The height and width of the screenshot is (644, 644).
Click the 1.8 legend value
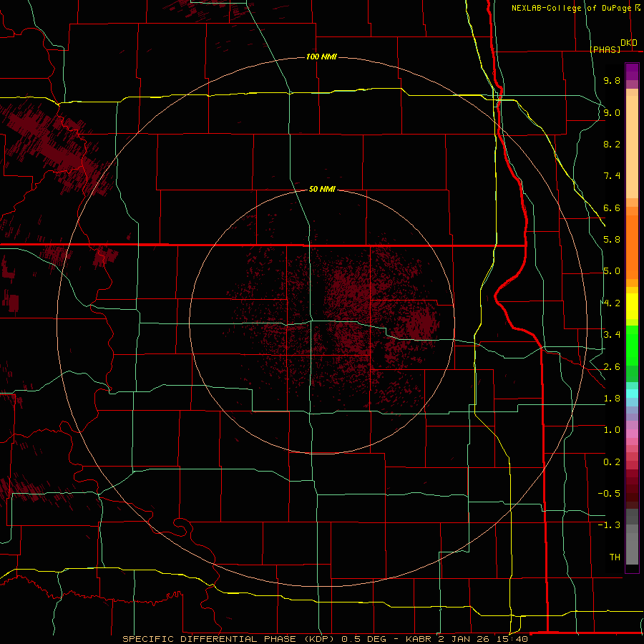click(x=612, y=399)
